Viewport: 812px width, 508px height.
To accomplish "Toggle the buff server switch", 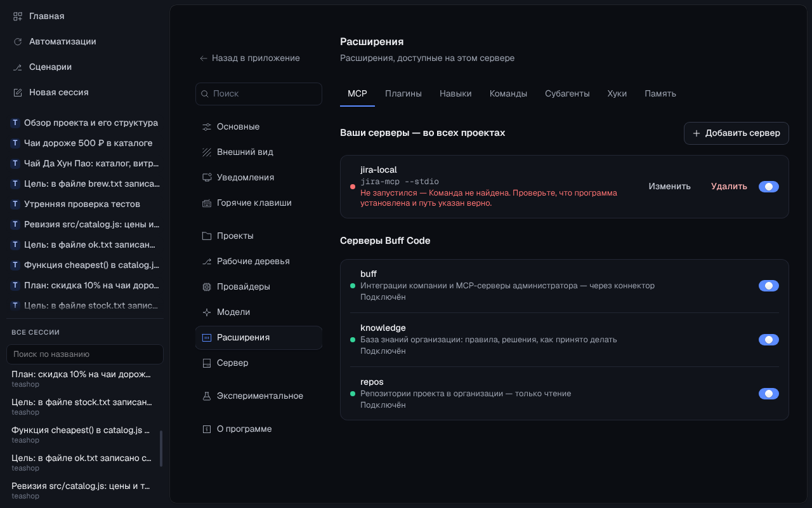I will 769,286.
